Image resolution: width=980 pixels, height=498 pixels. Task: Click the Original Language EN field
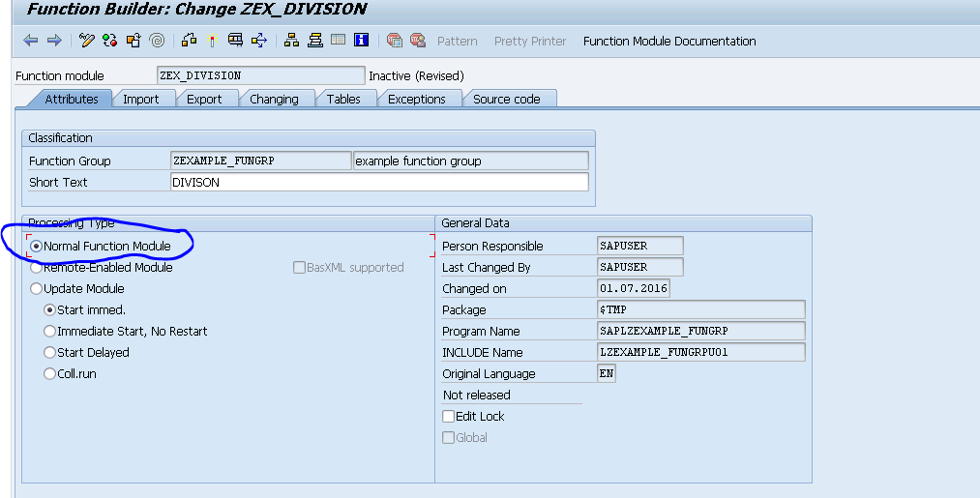[x=607, y=373]
